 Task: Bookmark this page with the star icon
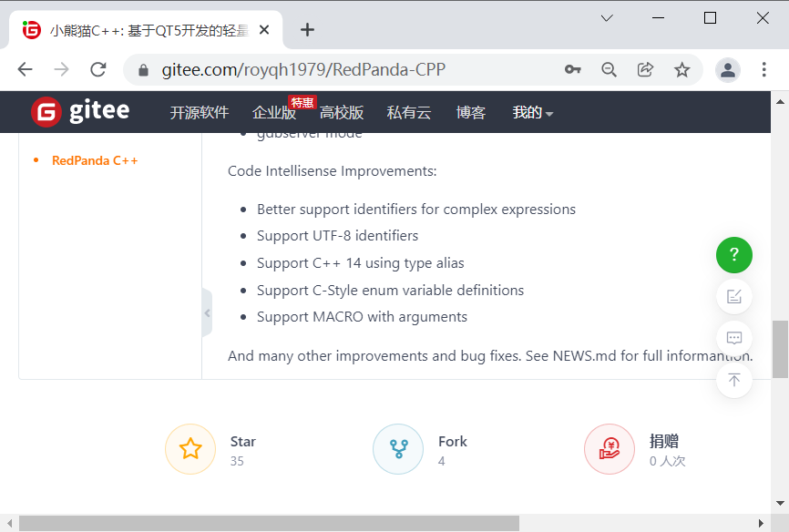point(681,69)
